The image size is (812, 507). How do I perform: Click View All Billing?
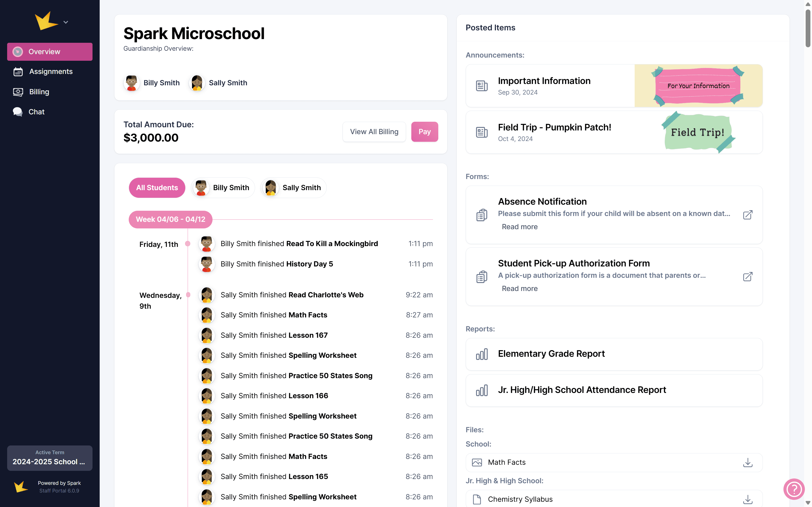coord(374,132)
